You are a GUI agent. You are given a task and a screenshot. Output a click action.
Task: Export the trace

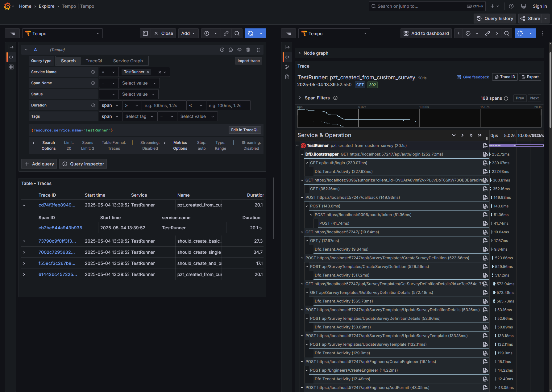[x=530, y=77]
